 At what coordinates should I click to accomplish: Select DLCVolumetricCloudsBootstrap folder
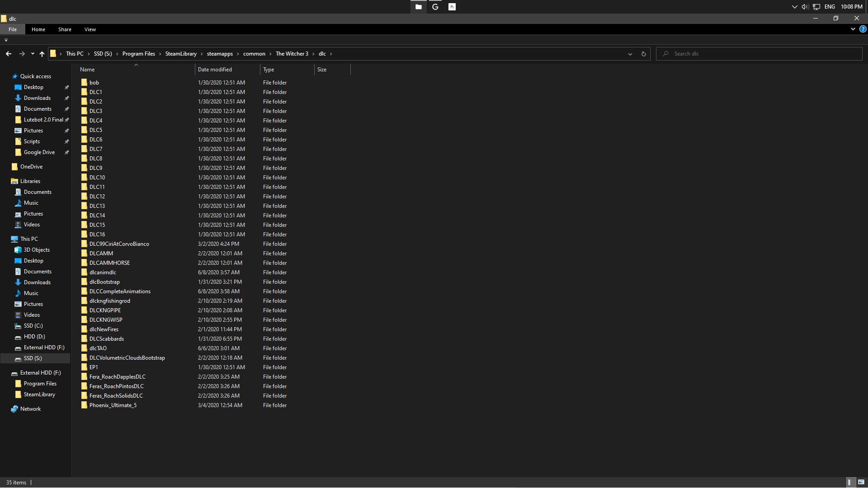(x=127, y=358)
